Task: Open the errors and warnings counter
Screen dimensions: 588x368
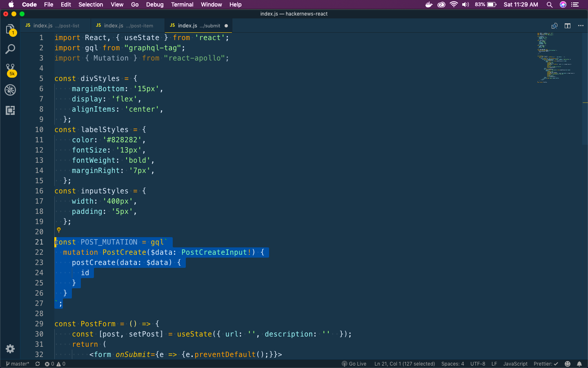Action: pos(55,364)
